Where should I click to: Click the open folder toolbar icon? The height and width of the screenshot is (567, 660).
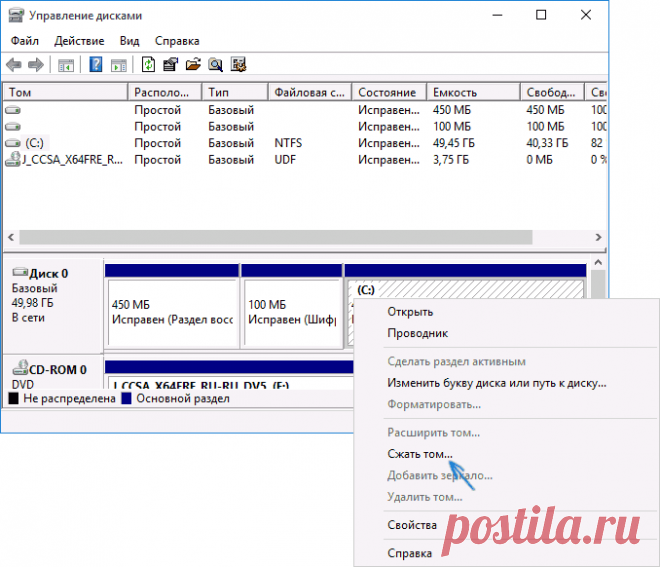[193, 65]
